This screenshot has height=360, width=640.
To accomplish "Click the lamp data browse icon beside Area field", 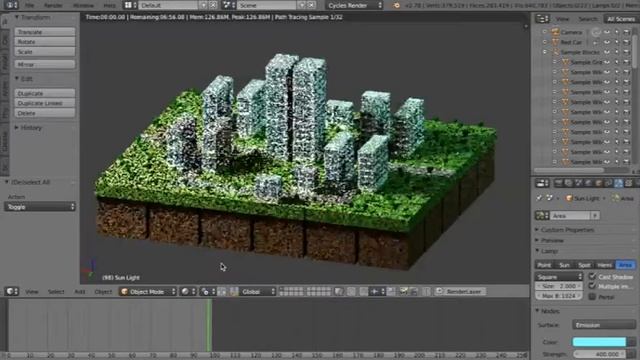I will 542,215.
